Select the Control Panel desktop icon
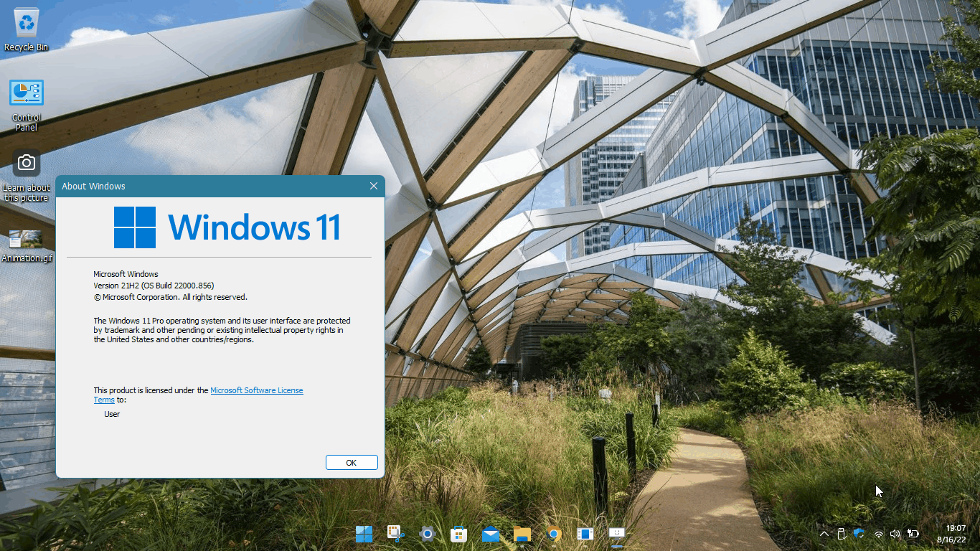This screenshot has width=980, height=551. pos(27,105)
